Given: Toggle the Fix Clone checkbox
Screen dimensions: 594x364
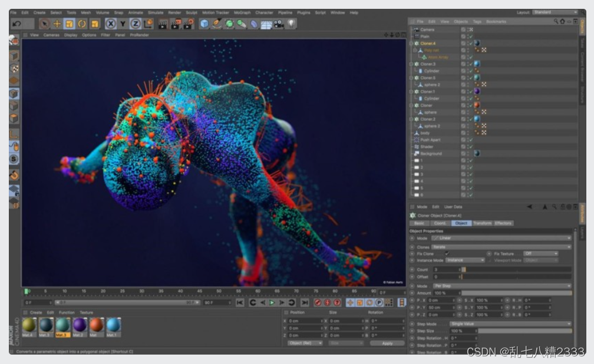Looking at the screenshot, I should (x=447, y=253).
